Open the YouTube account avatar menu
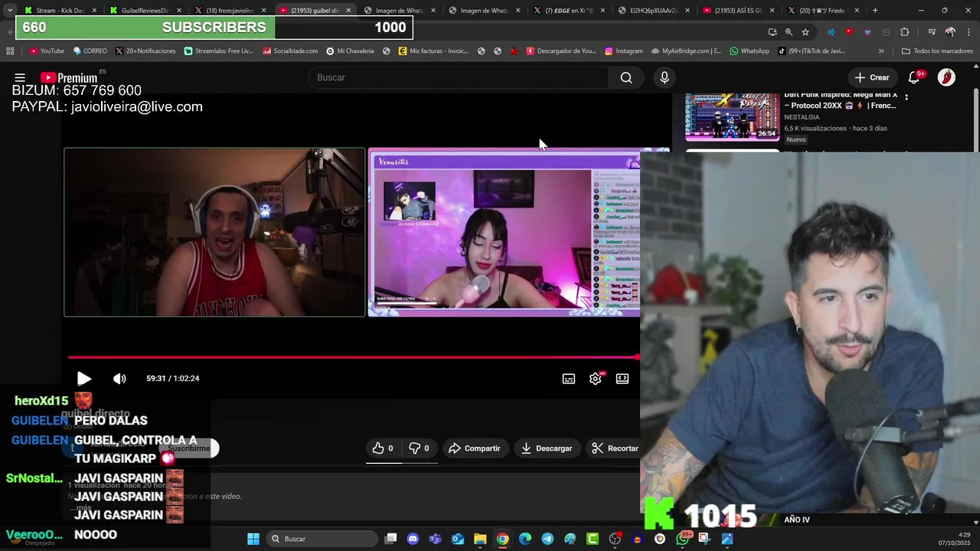 click(946, 77)
